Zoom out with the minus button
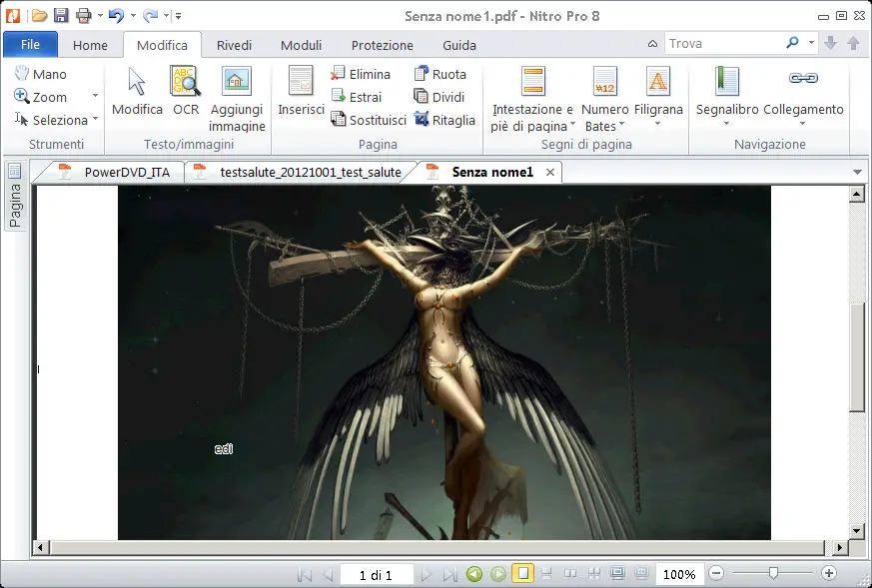 point(717,574)
